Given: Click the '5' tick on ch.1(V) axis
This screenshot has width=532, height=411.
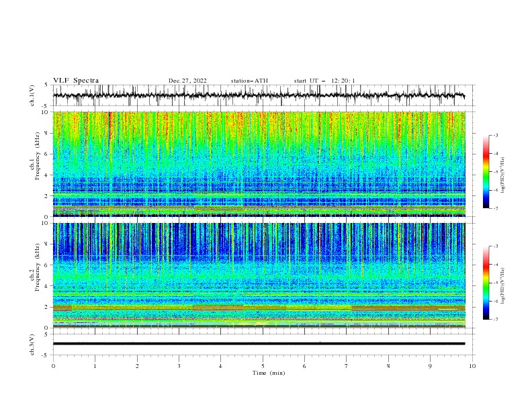Looking at the screenshot, I should [46, 85].
